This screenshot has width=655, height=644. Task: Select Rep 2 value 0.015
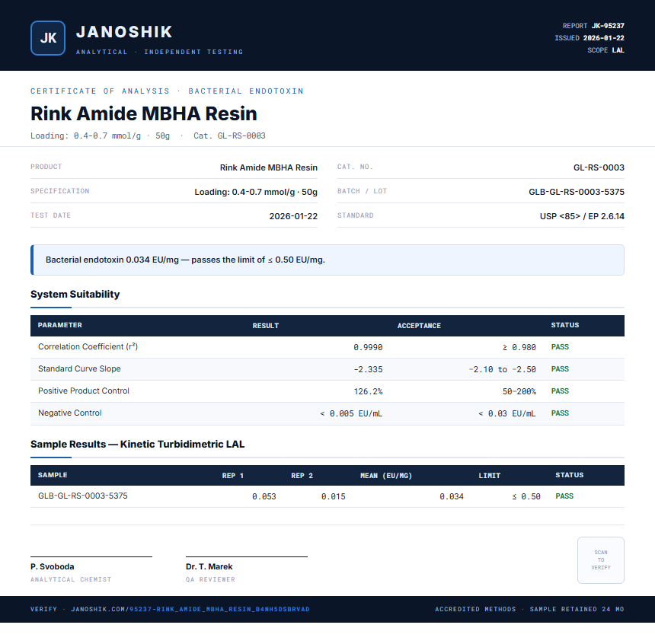pos(334,496)
